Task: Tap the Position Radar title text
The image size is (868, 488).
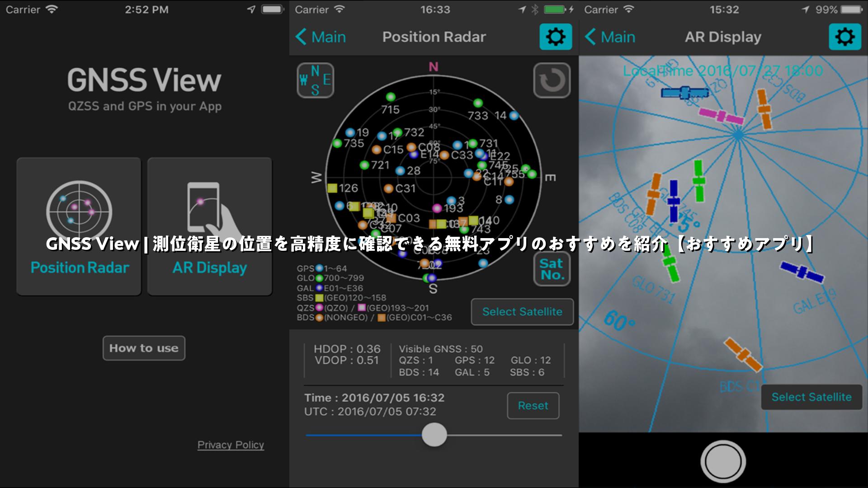Action: [434, 37]
